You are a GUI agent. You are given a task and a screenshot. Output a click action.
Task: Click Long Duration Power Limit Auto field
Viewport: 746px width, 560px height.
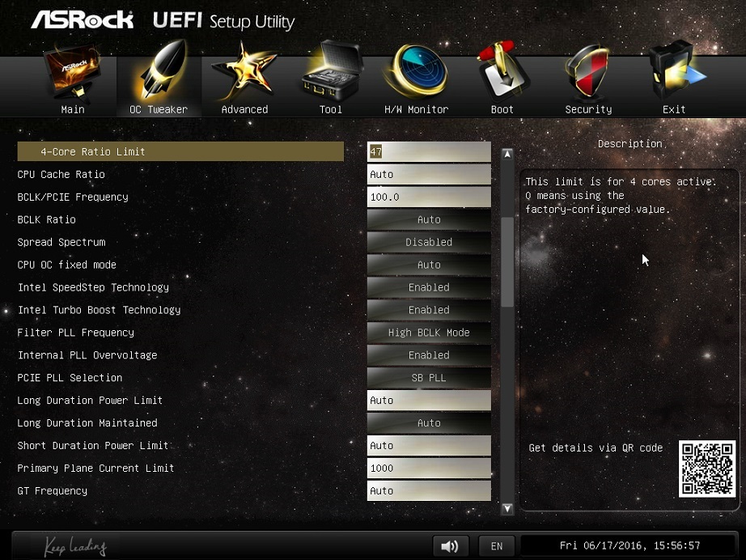point(429,401)
